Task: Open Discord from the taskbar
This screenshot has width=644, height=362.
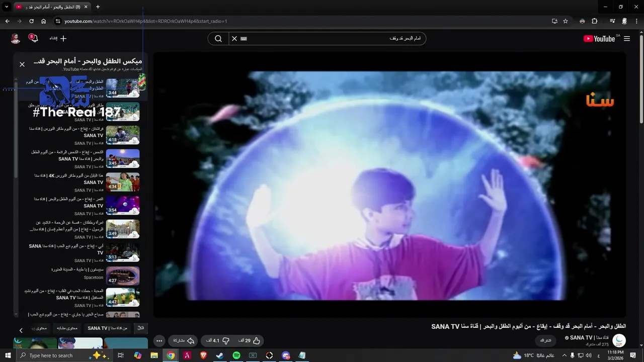Action: [x=286, y=355]
